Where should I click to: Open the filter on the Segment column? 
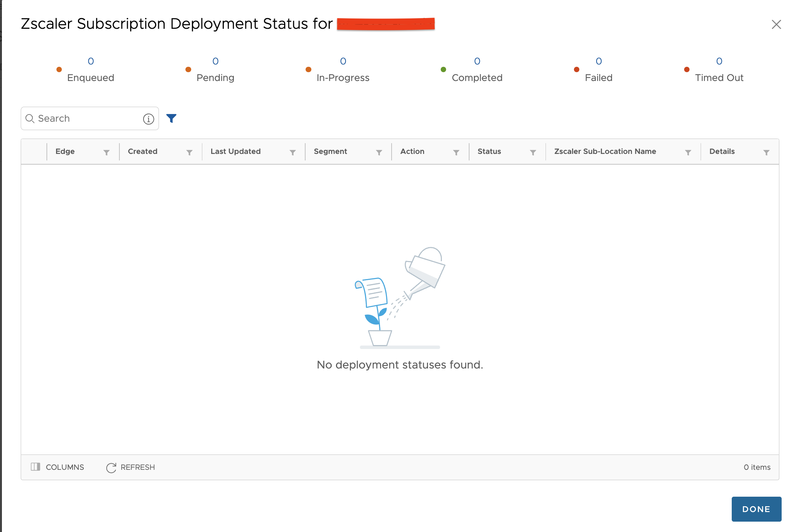point(379,152)
